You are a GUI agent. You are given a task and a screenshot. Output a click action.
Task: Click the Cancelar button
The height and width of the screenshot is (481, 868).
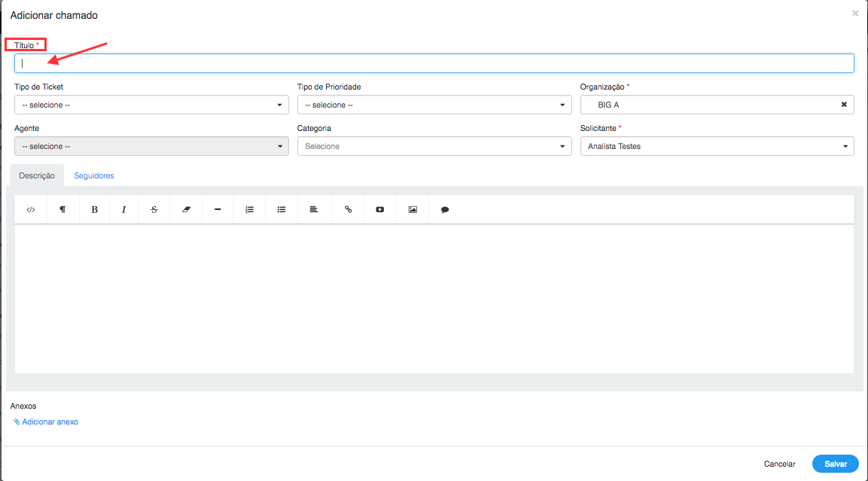pos(779,464)
